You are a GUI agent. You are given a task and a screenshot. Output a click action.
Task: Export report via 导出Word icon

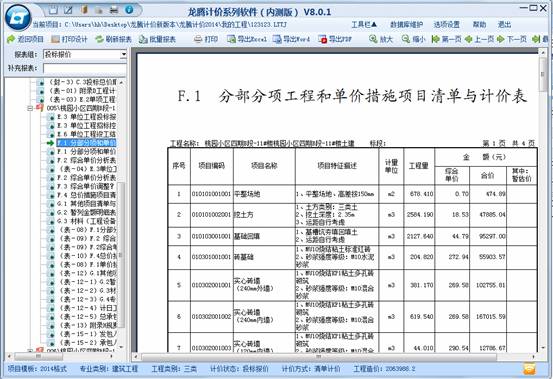pyautogui.click(x=277, y=39)
